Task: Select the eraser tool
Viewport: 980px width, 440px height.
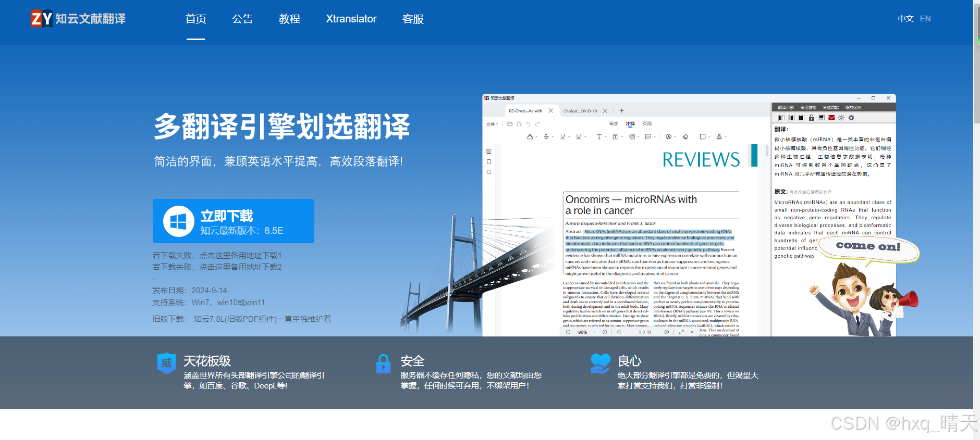Action: 685,136
